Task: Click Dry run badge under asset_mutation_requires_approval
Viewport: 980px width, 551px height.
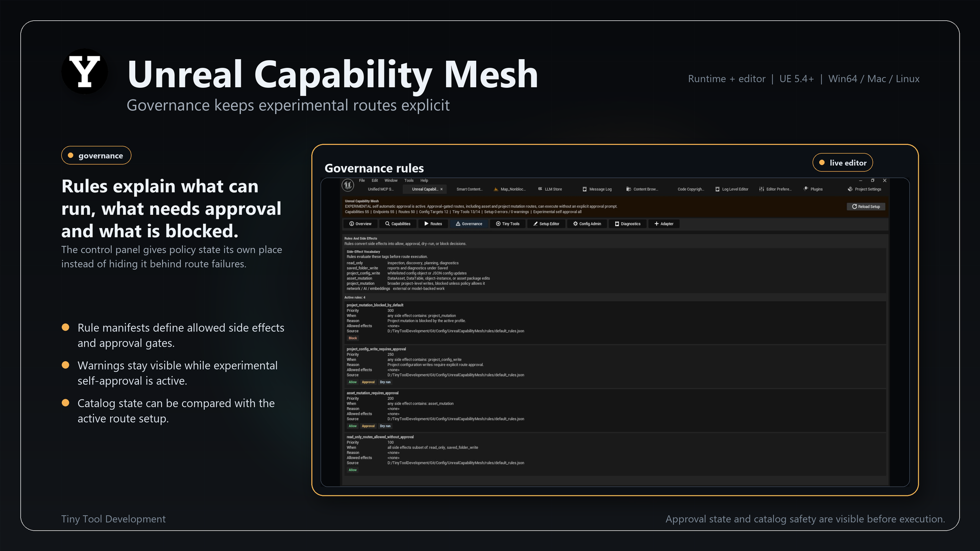Action: [x=385, y=426]
